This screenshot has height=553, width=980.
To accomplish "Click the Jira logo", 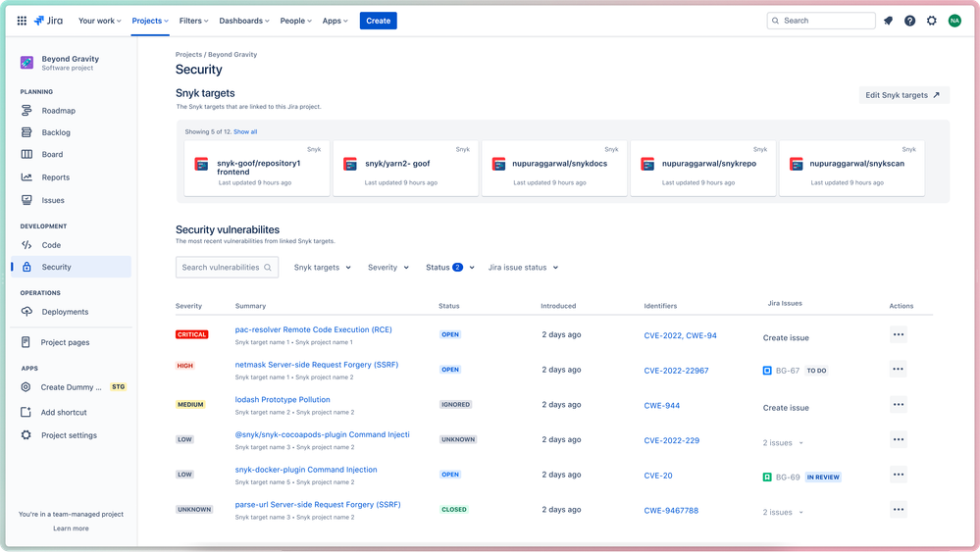I will [x=49, y=21].
